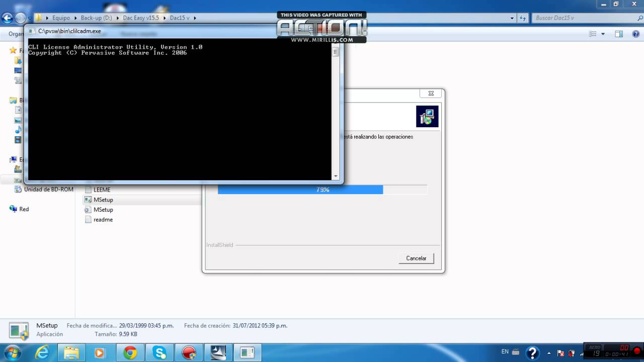The image size is (644, 362).
Task: Open Windows Explorer taskbar button
Action: pos(71,353)
